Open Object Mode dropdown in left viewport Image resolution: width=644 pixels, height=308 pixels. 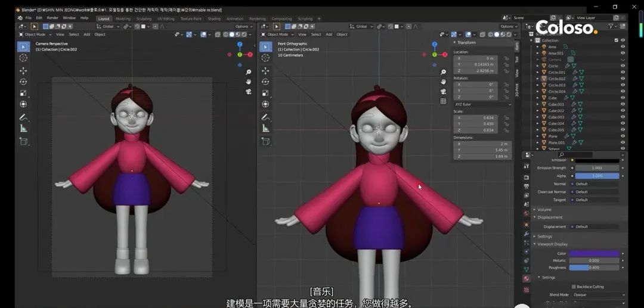[35, 35]
